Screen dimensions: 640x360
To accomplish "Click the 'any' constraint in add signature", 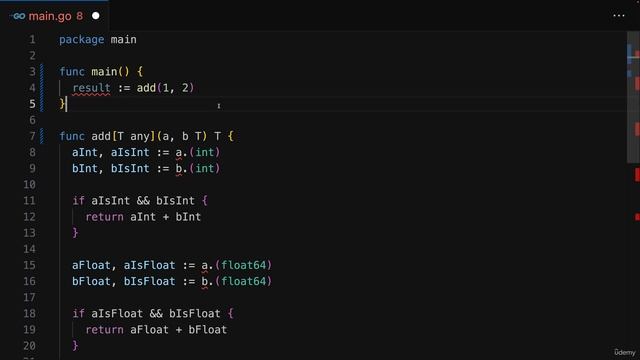I will click(x=140, y=136).
